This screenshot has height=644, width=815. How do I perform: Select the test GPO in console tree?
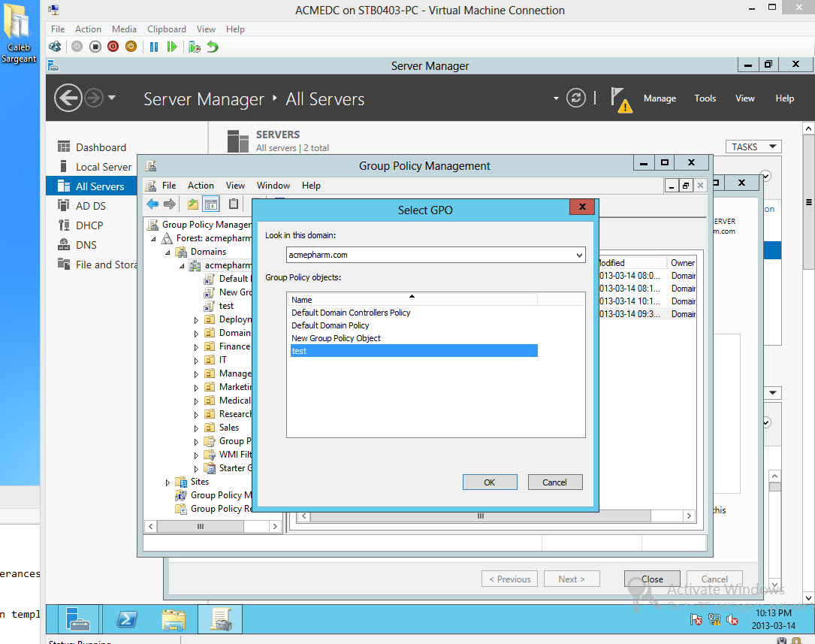click(x=226, y=306)
